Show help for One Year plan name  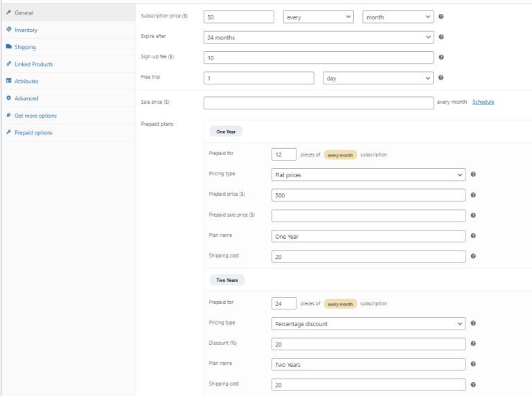point(473,235)
